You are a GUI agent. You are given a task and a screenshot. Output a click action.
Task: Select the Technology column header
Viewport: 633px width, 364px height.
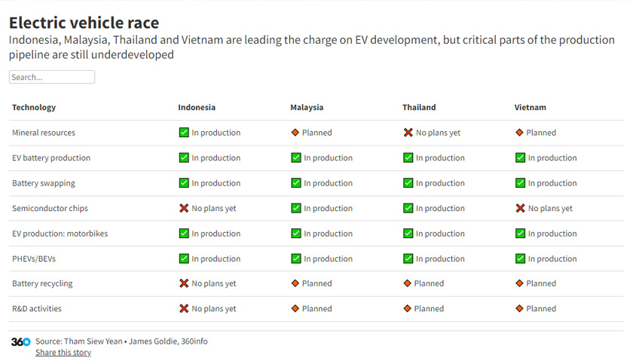click(34, 107)
